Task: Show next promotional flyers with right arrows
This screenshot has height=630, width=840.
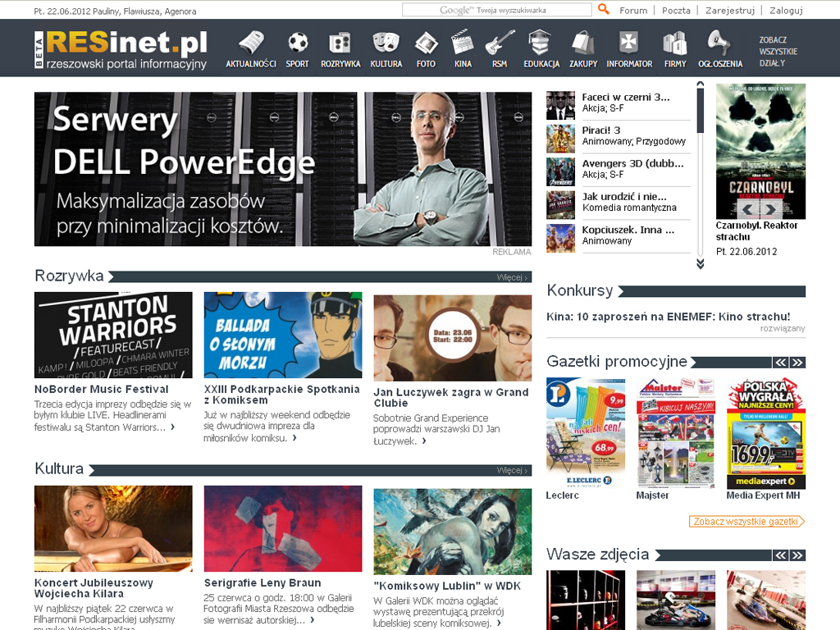Action: tap(797, 363)
